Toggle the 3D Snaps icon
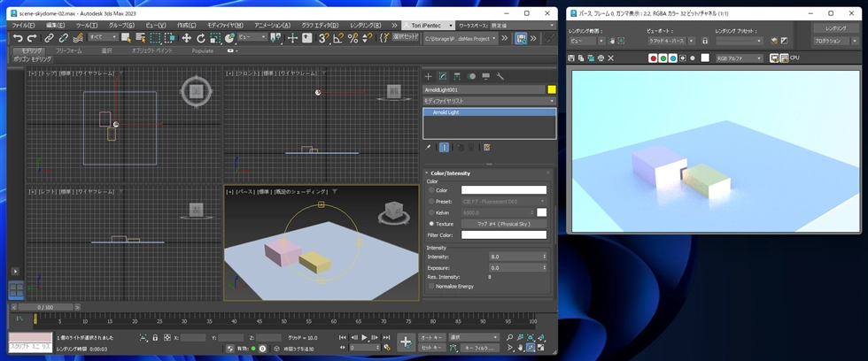The image size is (868, 361). pos(324,38)
